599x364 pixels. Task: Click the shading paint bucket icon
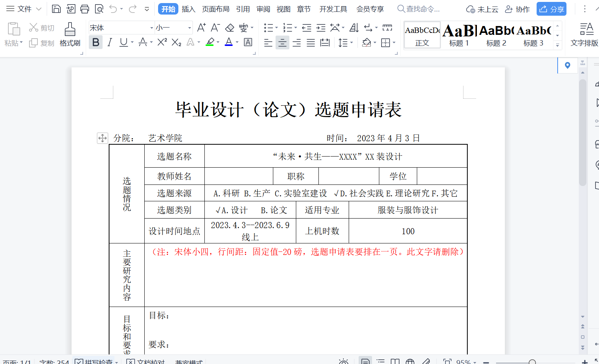[366, 42]
